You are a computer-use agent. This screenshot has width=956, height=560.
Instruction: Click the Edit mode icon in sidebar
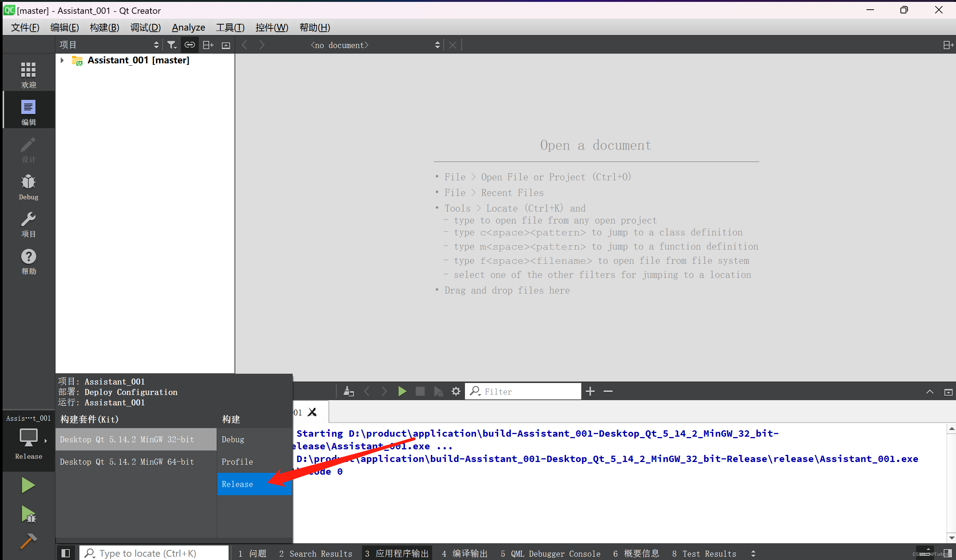pos(28,111)
